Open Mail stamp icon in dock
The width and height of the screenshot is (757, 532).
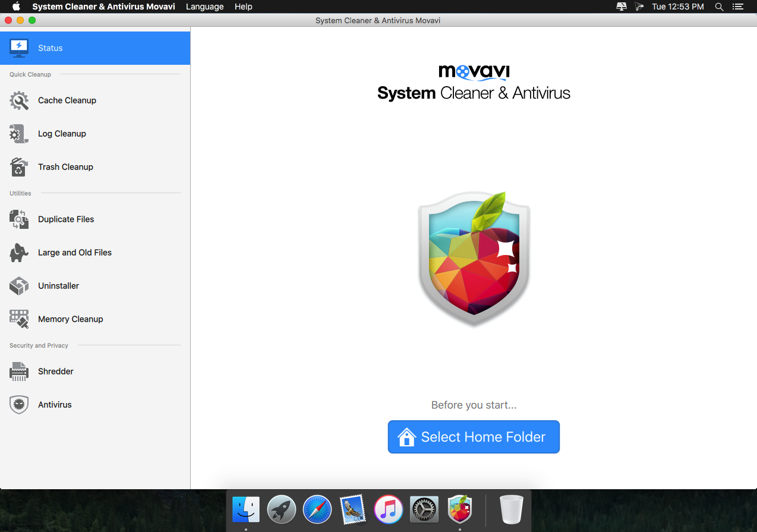click(x=353, y=509)
